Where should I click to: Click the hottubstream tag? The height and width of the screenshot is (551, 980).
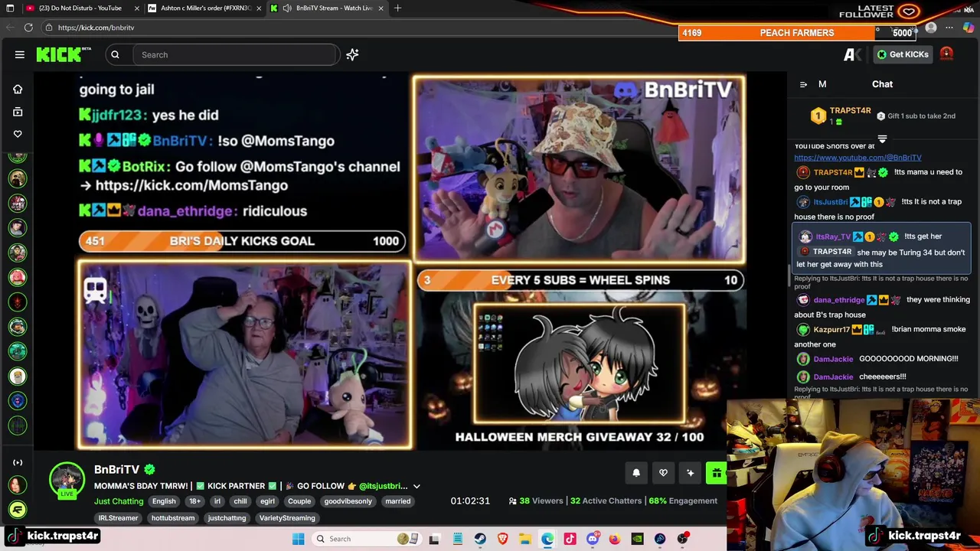click(173, 518)
